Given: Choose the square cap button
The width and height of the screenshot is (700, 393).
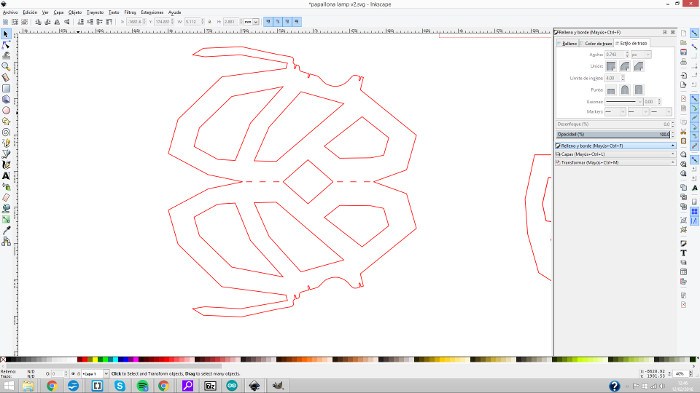Looking at the screenshot, I should pos(638,90).
